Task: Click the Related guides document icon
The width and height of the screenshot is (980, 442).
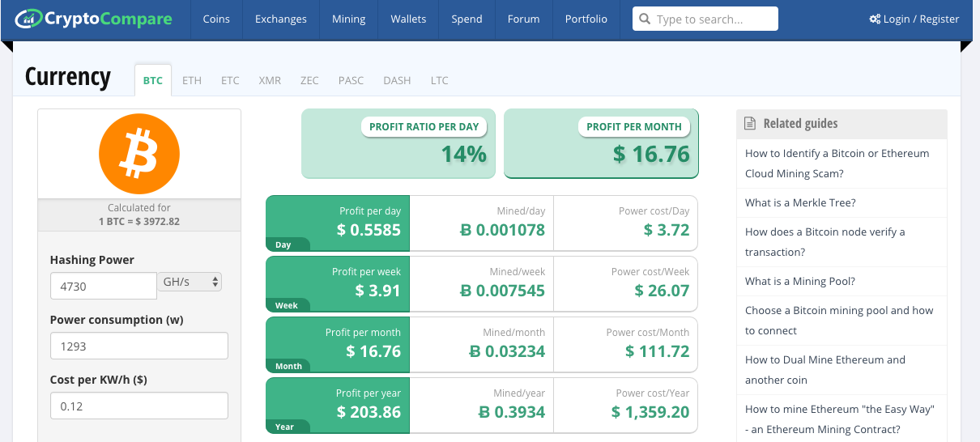Action: click(x=750, y=124)
